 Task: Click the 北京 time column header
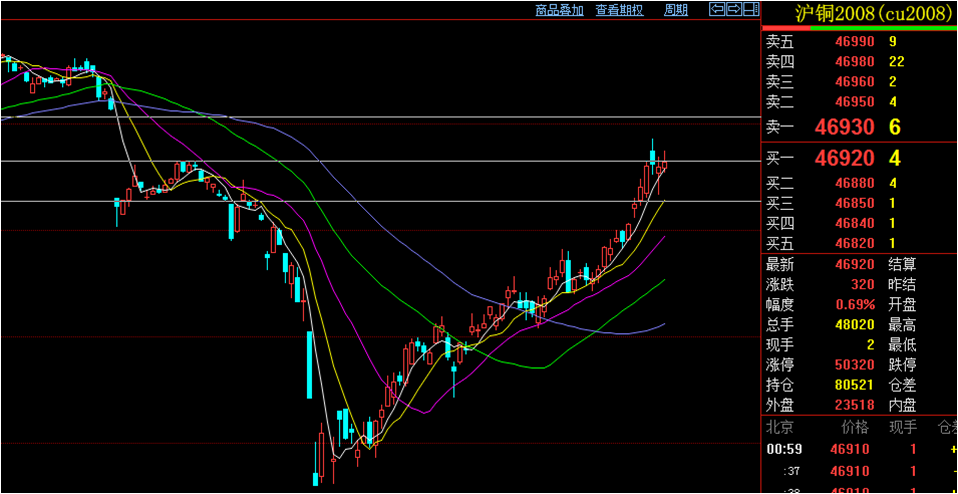coord(780,427)
